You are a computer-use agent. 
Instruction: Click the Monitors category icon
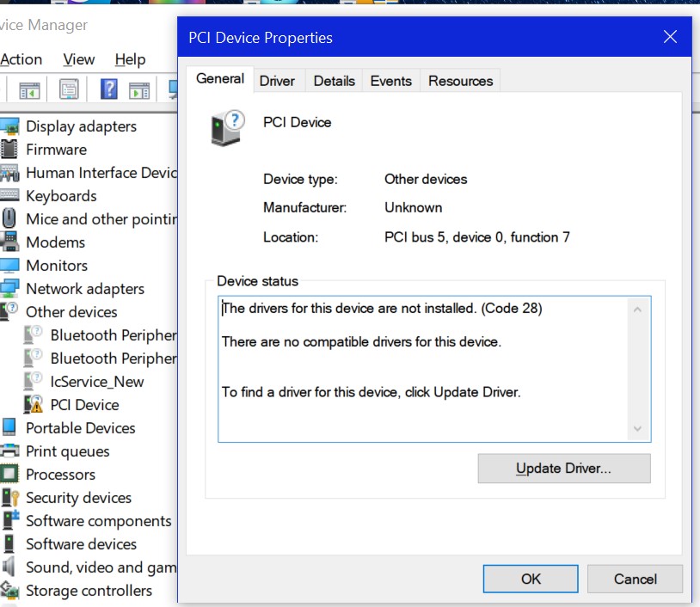(x=11, y=265)
